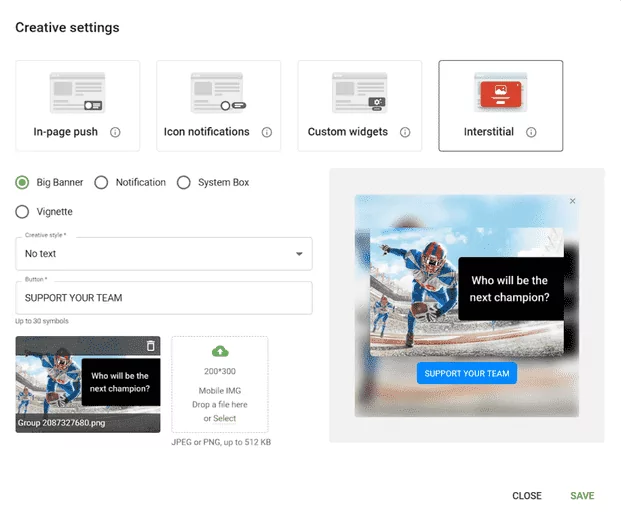This screenshot has width=621, height=525.
Task: Close the banner preview with X icon
Action: pos(572,201)
